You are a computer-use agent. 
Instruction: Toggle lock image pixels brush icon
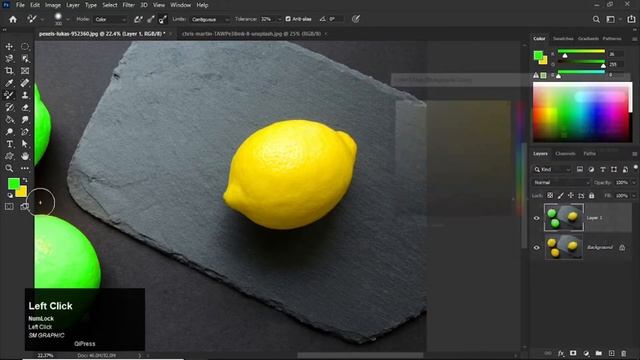(560, 196)
